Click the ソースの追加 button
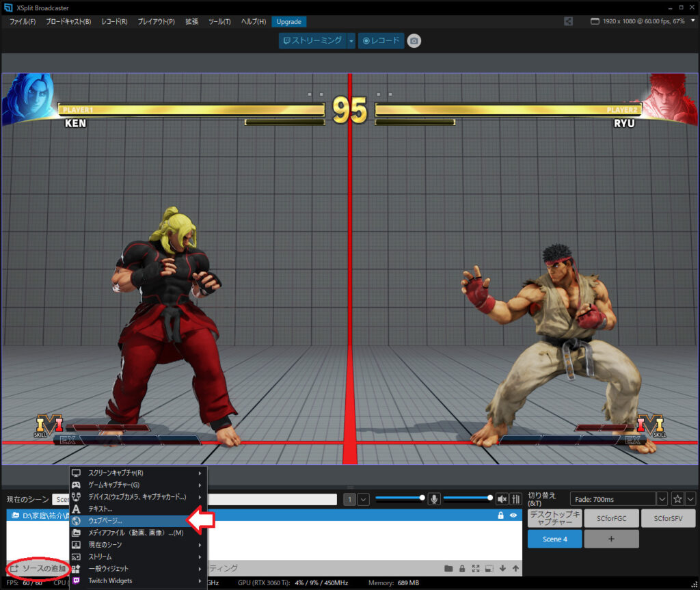Screen dimensions: 700x590 coord(38,568)
